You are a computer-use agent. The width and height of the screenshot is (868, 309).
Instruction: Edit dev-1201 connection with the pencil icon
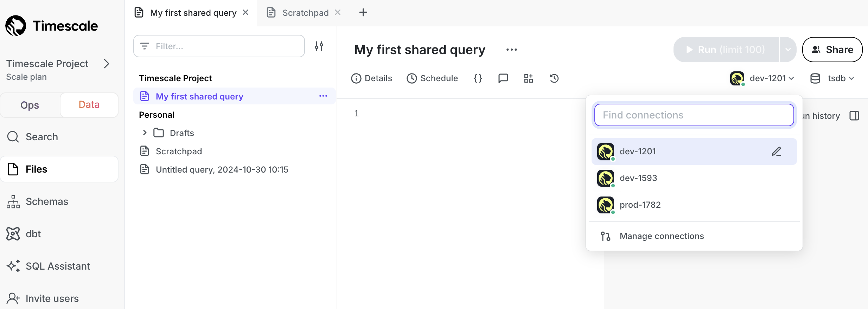[777, 152]
